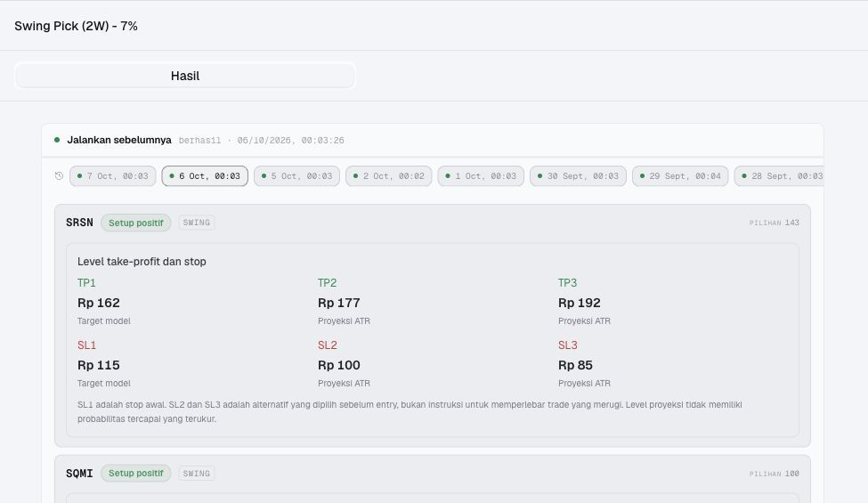Image resolution: width=868 pixels, height=503 pixels.
Task: Click the TP3 value Rp 192
Action: coord(579,303)
